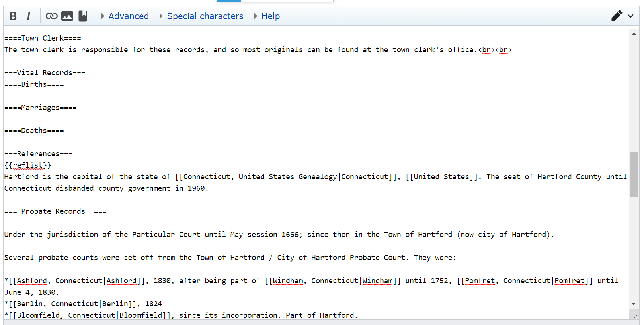Image resolution: width=644 pixels, height=325 pixels.
Task: Place cursor on the ====Births==== heading line
Action: pos(34,84)
